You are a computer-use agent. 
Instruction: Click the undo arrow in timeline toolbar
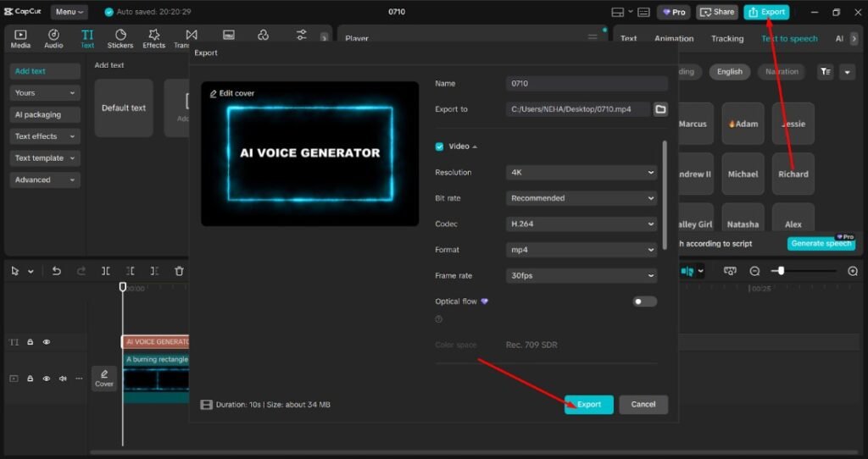(57, 271)
